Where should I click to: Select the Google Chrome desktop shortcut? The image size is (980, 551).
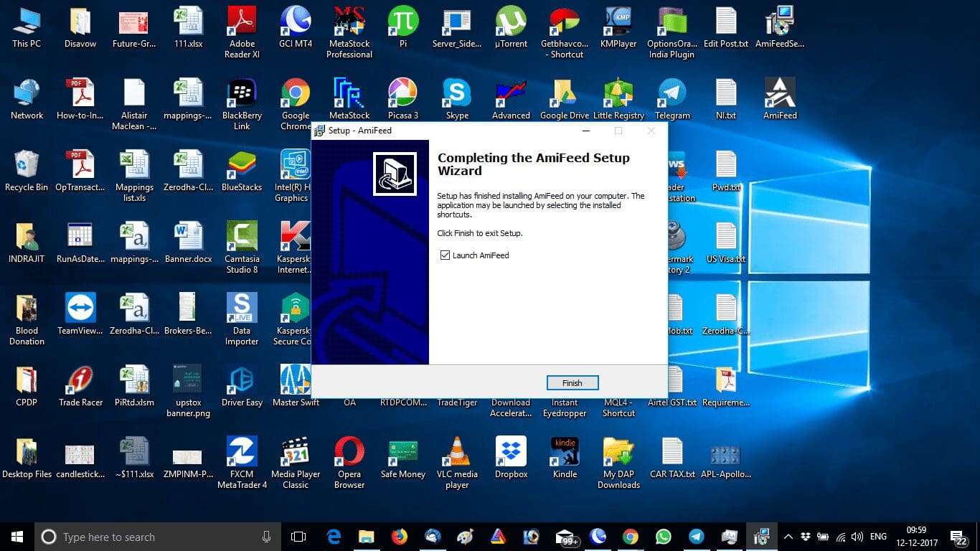[x=296, y=104]
